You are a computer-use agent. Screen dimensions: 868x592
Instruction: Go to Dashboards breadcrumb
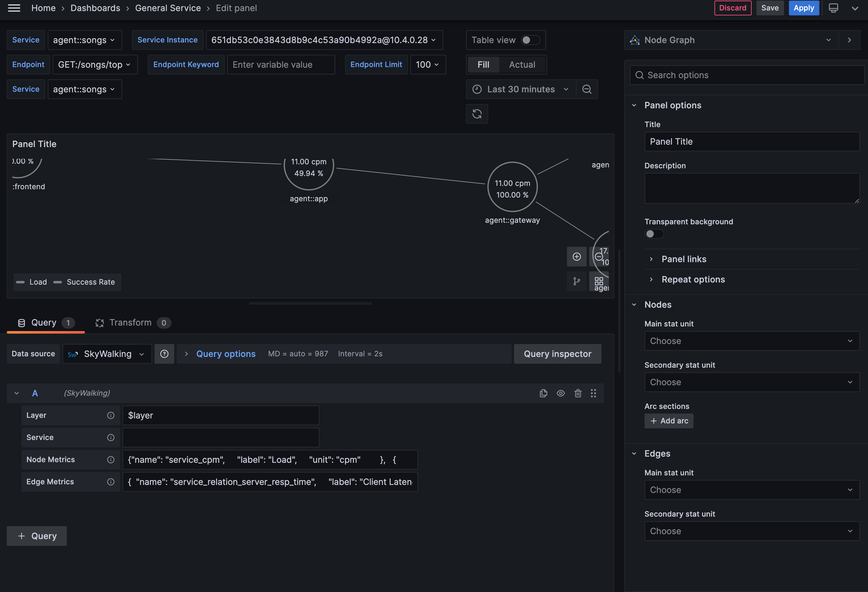95,8
